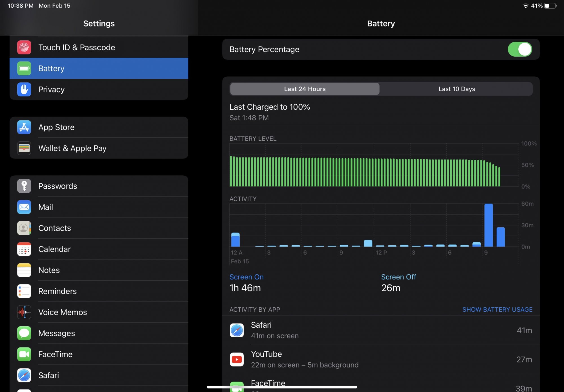Open App Store settings
Viewport: 564px width, 392px height.
[x=99, y=127]
